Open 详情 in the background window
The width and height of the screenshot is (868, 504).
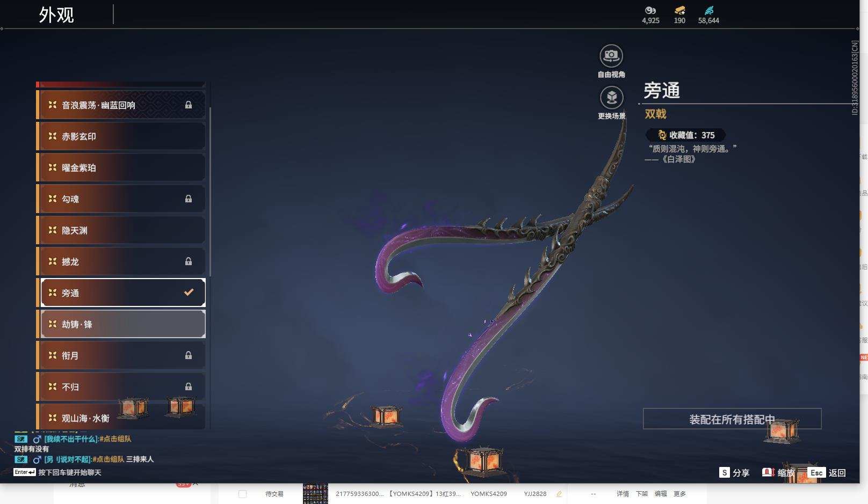tap(623, 494)
